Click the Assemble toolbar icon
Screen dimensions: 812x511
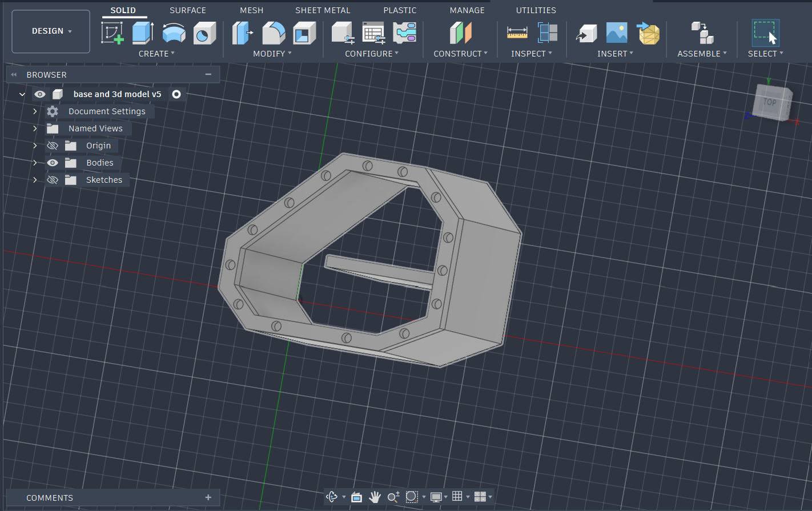[x=702, y=33]
